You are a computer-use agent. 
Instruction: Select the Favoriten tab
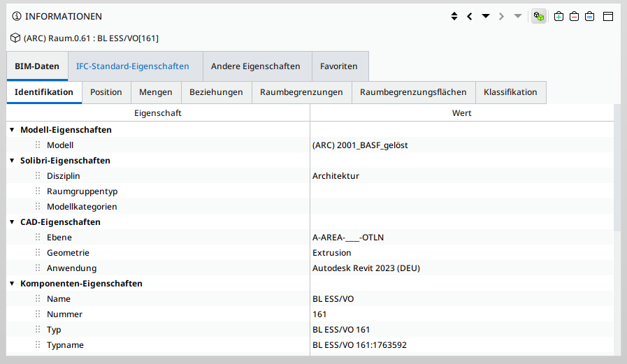pyautogui.click(x=339, y=66)
